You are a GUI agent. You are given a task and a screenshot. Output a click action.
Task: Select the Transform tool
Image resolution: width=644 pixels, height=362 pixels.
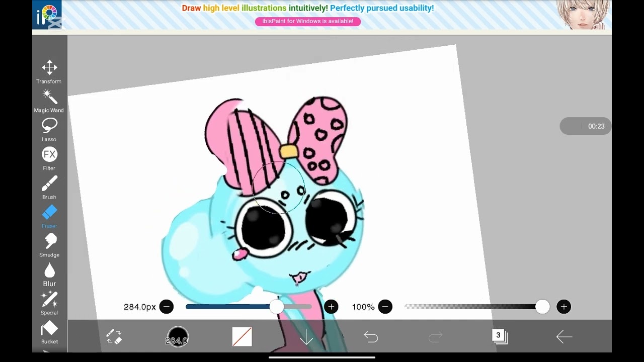click(x=49, y=72)
